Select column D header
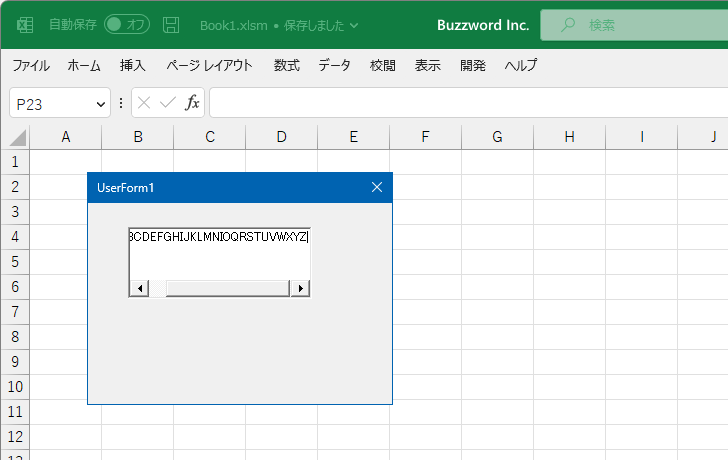The width and height of the screenshot is (728, 460). click(x=281, y=137)
